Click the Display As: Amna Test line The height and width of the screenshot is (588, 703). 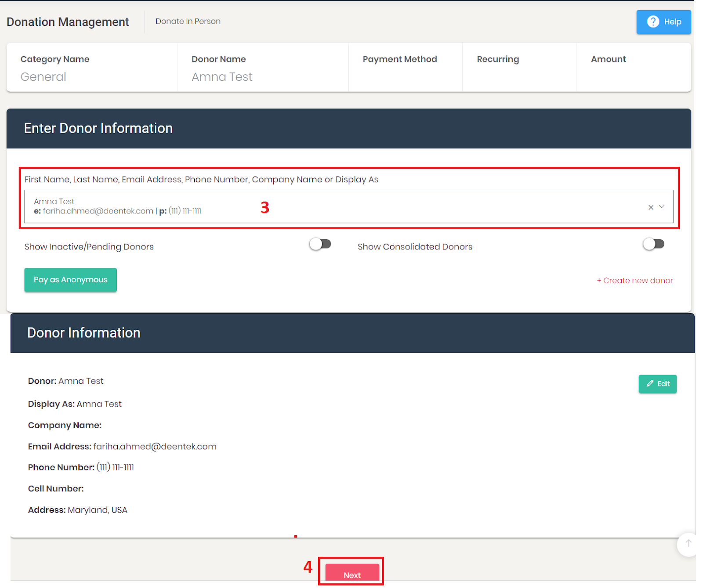[75, 404]
